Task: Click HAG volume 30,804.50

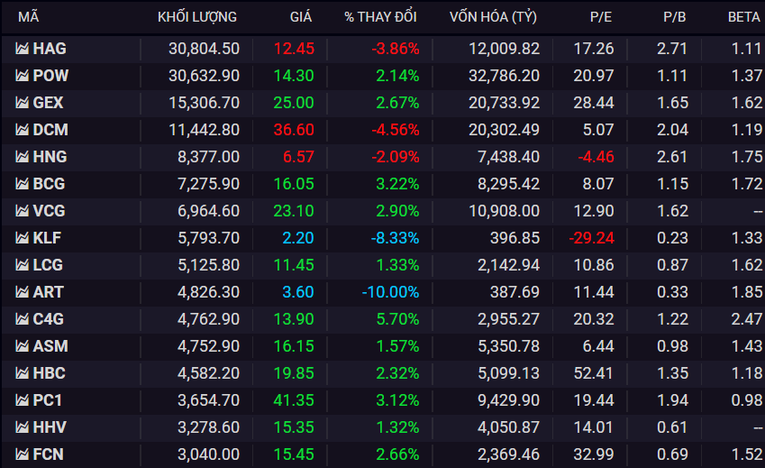Action: point(204,48)
